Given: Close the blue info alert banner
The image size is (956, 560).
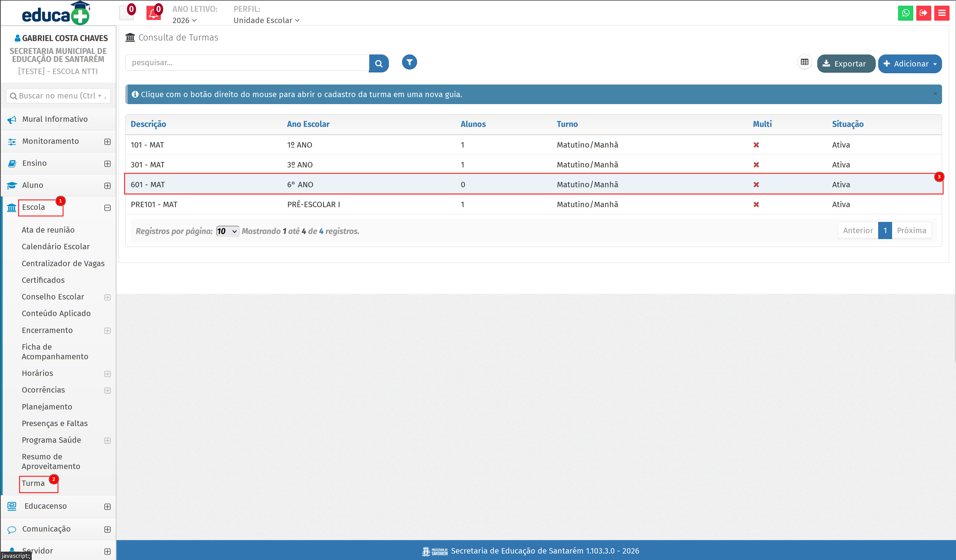Looking at the screenshot, I should point(935,94).
